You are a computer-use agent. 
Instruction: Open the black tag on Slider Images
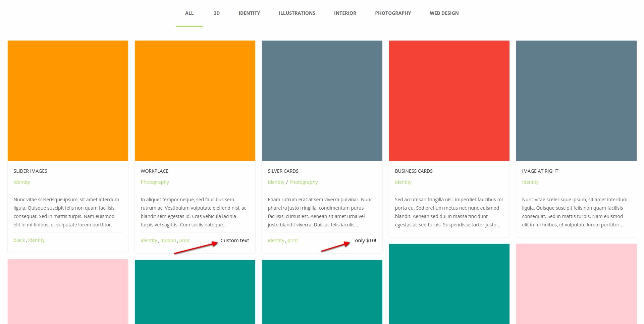pyautogui.click(x=19, y=240)
